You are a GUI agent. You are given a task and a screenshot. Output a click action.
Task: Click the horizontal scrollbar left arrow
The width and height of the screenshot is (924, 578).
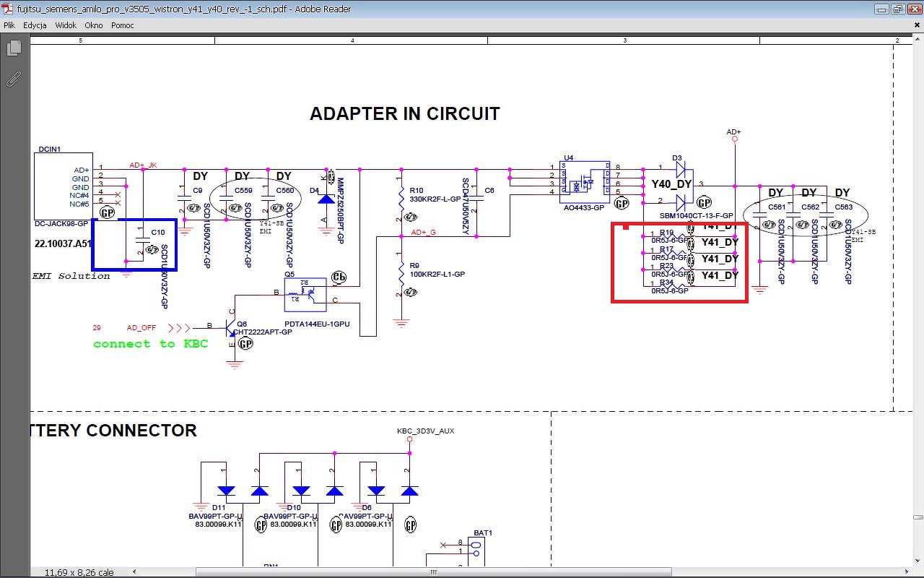tap(134, 572)
